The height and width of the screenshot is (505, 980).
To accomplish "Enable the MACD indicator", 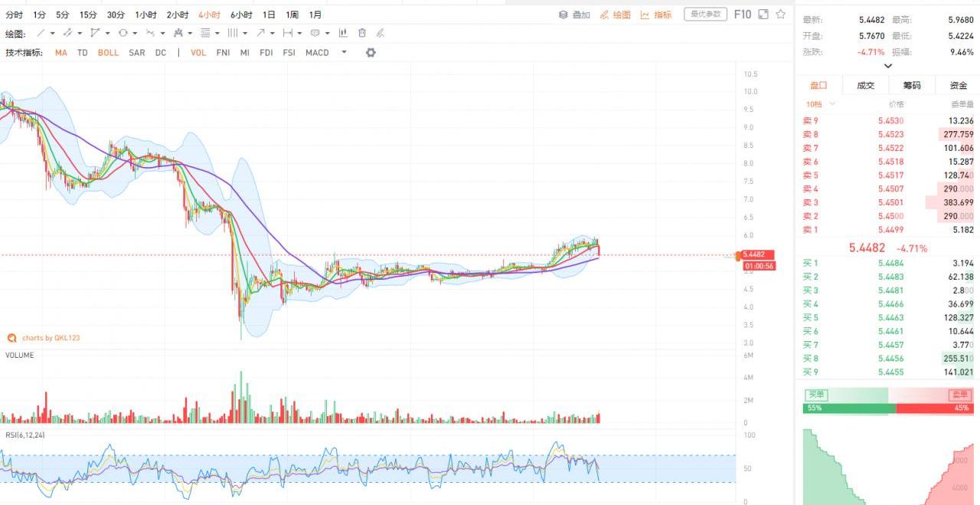I will coord(317,53).
